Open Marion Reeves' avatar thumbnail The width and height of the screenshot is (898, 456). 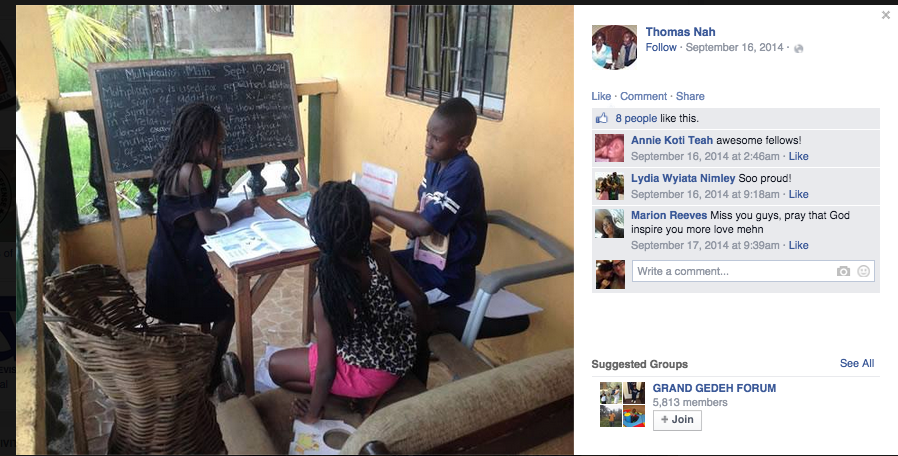pyautogui.click(x=609, y=223)
